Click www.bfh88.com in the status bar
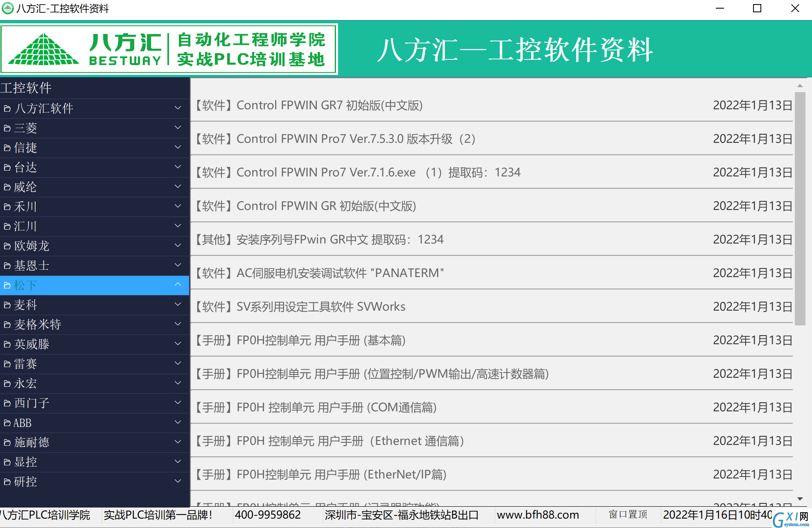This screenshot has height=528, width=812. [x=538, y=515]
